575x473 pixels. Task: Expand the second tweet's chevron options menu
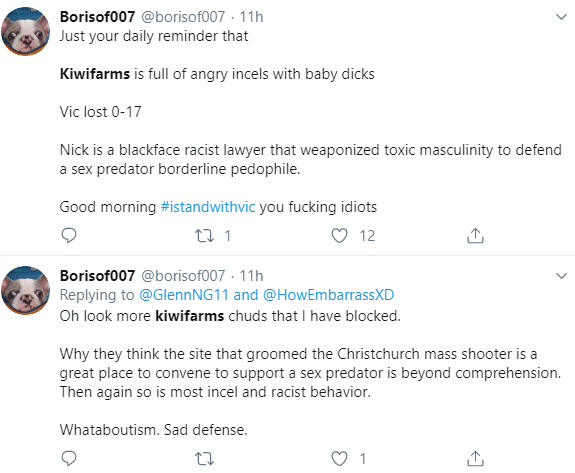[x=561, y=276]
